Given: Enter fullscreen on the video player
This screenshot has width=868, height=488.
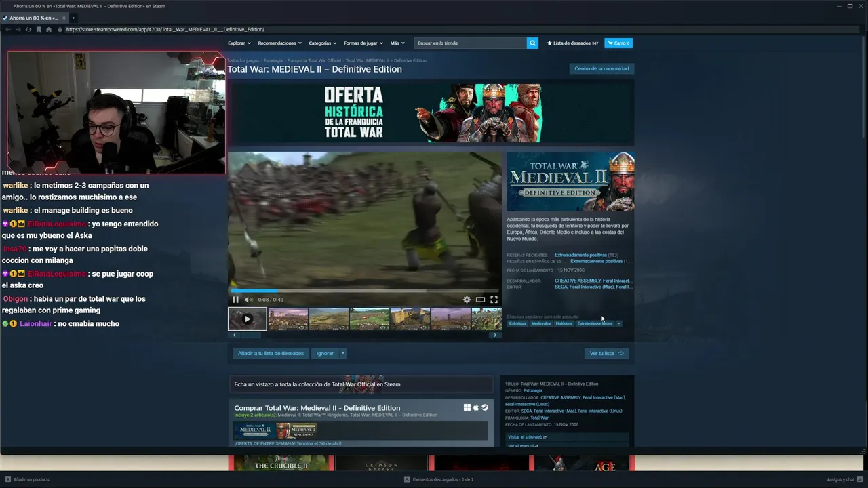Looking at the screenshot, I should [494, 300].
